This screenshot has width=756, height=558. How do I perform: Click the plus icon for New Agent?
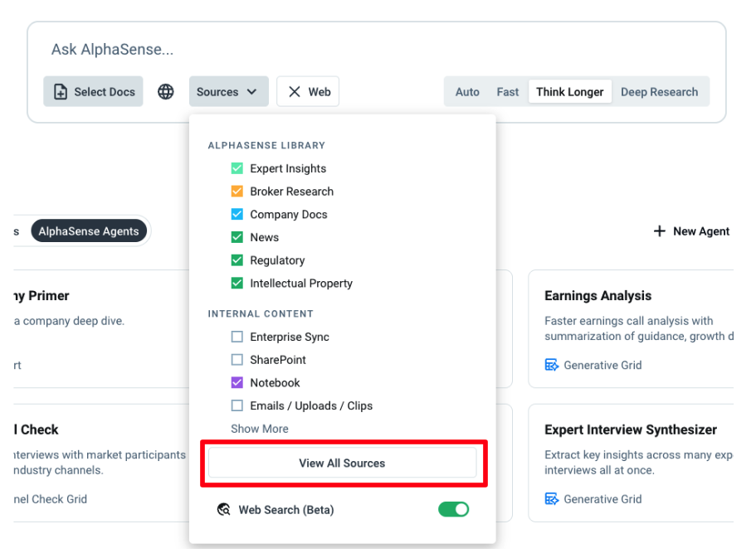(660, 231)
